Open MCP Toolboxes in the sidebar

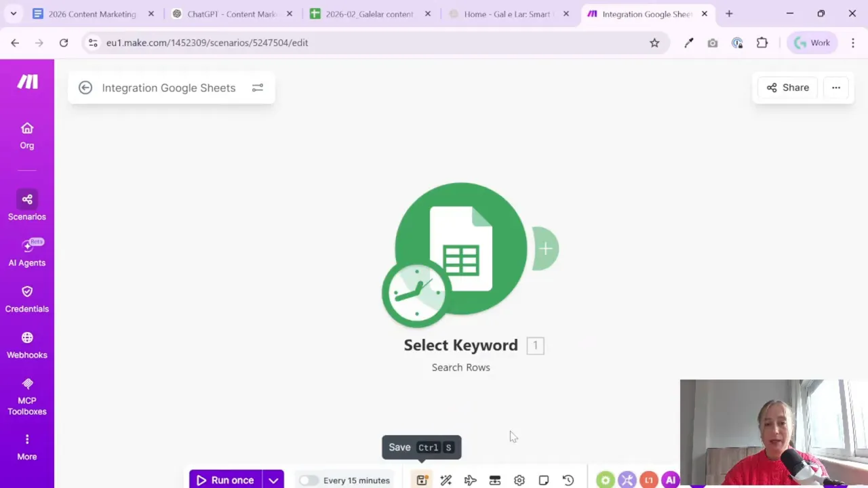(x=27, y=396)
